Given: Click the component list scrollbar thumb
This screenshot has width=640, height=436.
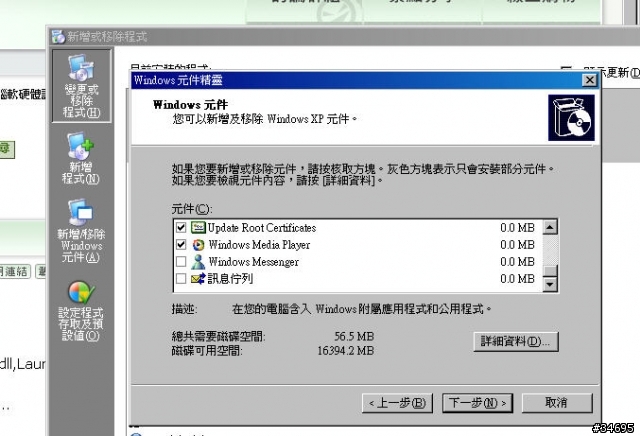Looking at the screenshot, I should coord(550,271).
